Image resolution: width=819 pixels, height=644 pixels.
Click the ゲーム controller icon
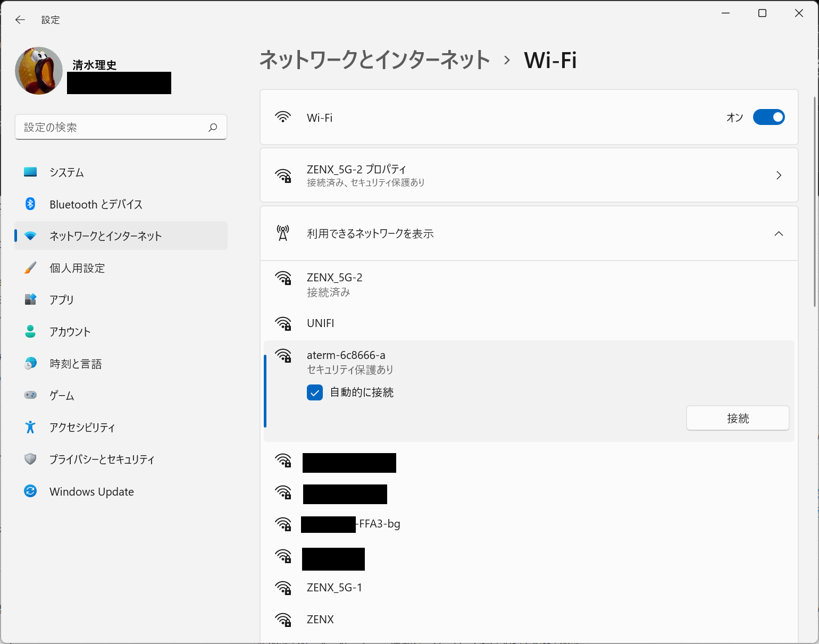(30, 395)
